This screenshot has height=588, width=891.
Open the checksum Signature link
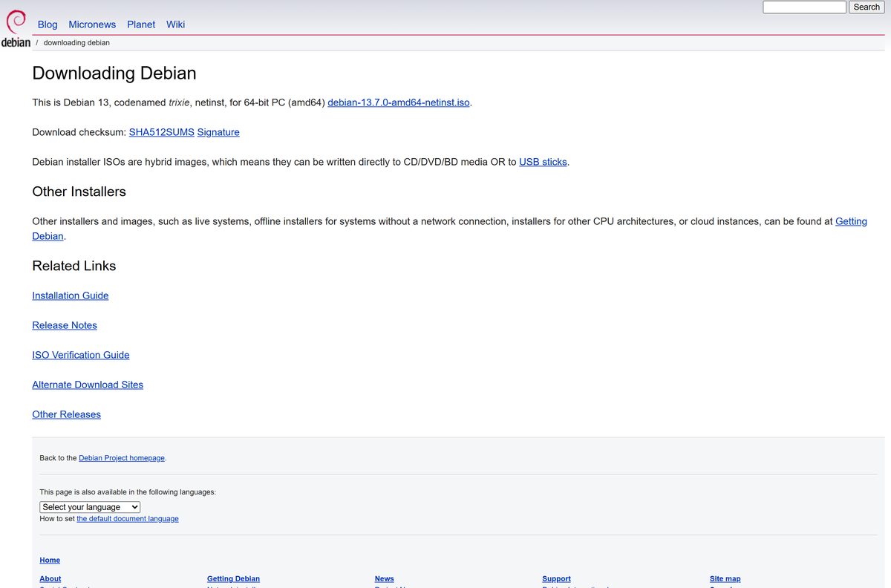click(x=218, y=132)
